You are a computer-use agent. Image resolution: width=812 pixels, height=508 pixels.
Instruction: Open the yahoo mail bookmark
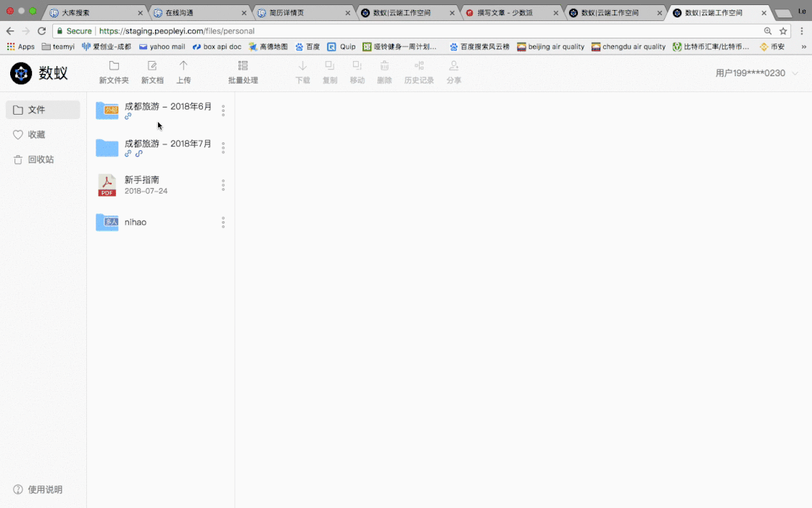tap(162, 46)
